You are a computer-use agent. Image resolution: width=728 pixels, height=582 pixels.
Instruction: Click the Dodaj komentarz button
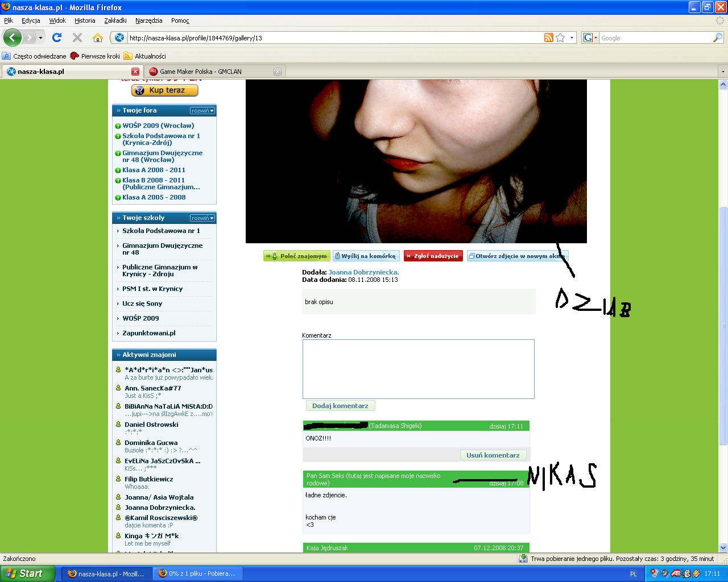click(x=340, y=406)
